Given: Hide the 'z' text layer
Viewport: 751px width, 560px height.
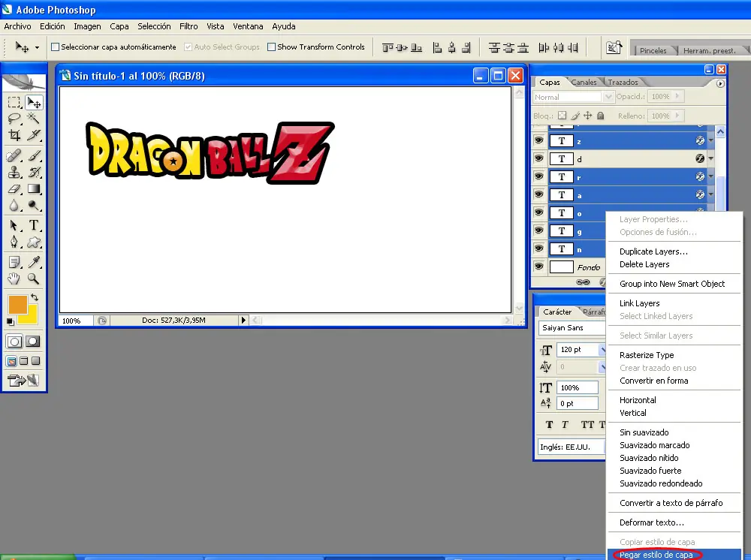Looking at the screenshot, I should [538, 140].
